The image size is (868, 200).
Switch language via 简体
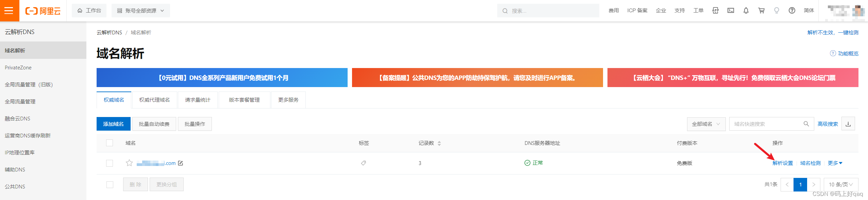pyautogui.click(x=809, y=11)
